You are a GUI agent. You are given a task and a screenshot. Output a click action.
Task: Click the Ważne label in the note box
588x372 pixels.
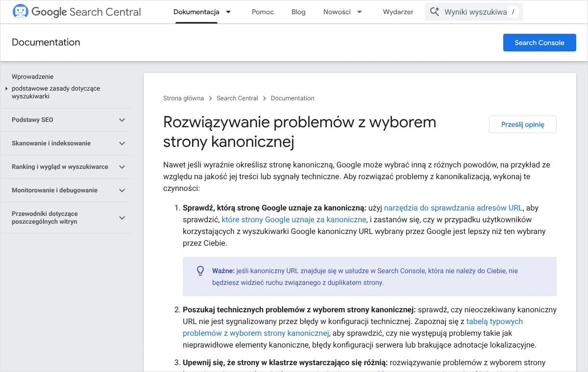point(223,271)
